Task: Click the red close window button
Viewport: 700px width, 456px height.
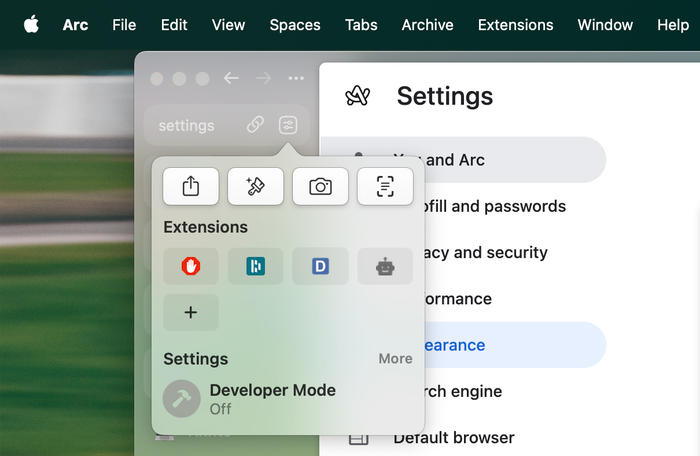Action: tap(157, 79)
